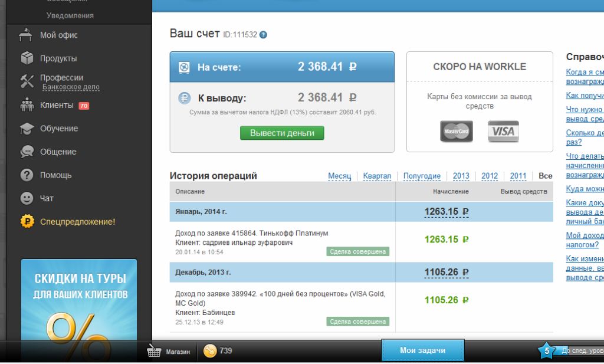The height and width of the screenshot is (364, 604).
Task: Click the Обучение graduation cap icon
Action: [27, 128]
